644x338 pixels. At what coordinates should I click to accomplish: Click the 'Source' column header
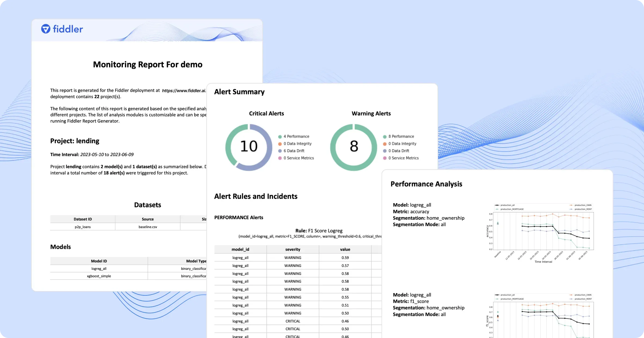148,219
